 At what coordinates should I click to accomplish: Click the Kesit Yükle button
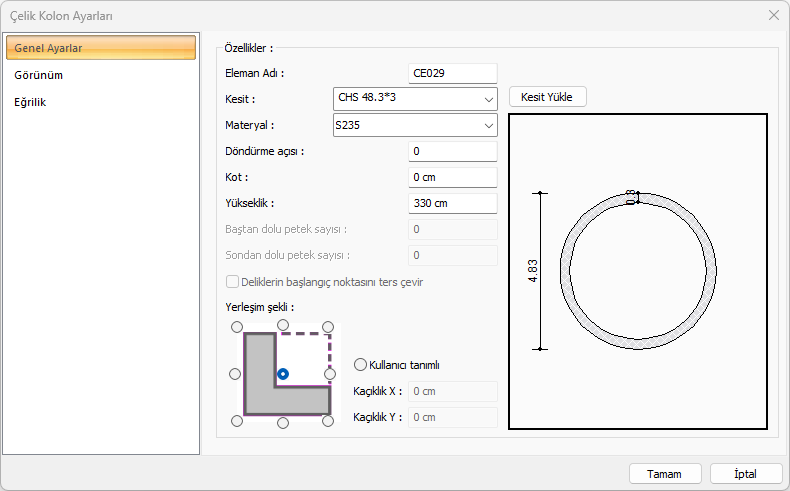click(x=547, y=97)
